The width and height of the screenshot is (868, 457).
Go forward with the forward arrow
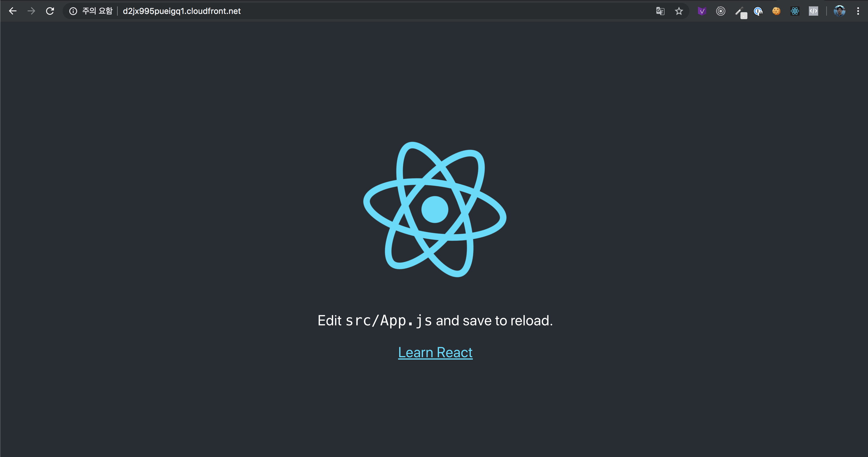coord(31,11)
